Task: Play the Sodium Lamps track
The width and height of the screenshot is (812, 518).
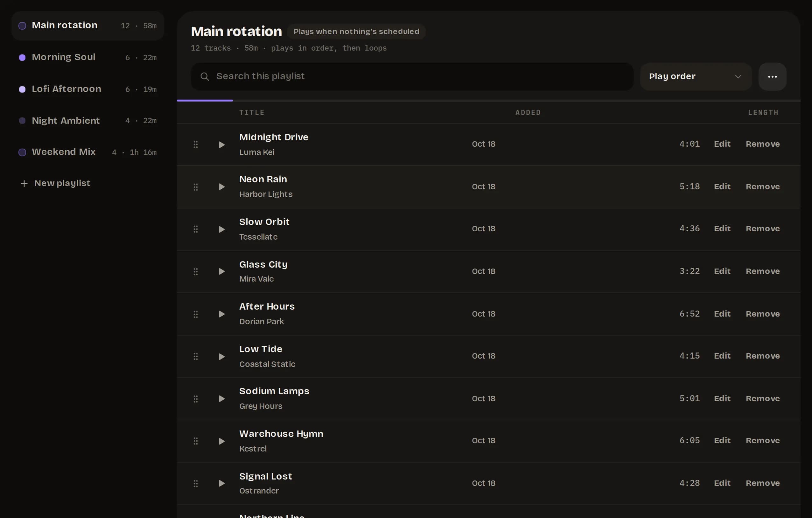Action: tap(221, 399)
